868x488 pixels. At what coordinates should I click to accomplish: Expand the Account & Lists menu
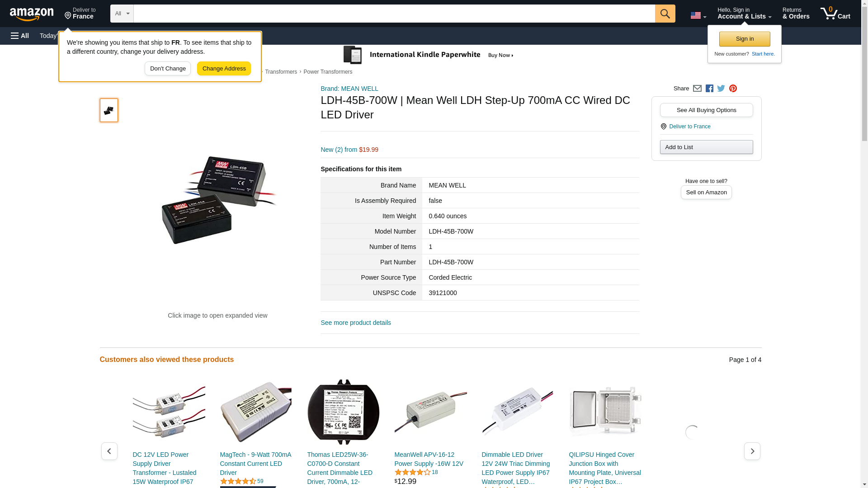[744, 14]
